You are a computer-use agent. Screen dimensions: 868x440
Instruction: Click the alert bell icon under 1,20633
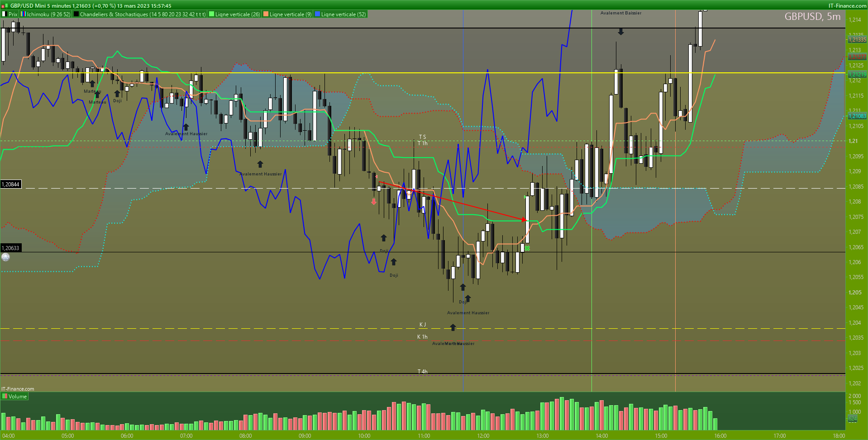click(x=5, y=257)
